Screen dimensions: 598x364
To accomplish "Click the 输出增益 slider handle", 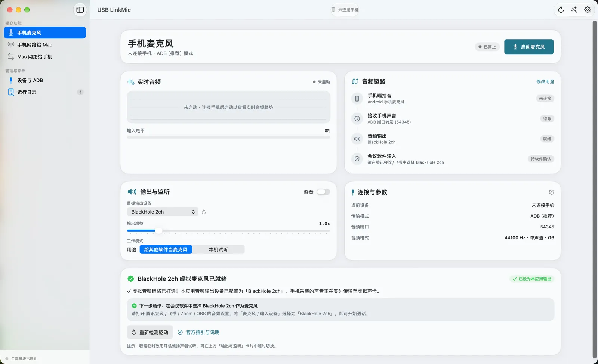I will click(x=158, y=231).
